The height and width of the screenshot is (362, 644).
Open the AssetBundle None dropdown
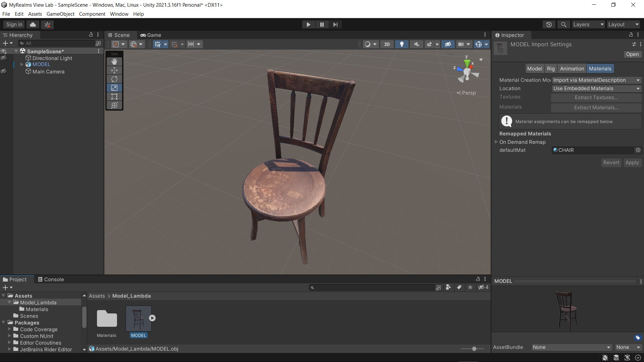(x=572, y=347)
